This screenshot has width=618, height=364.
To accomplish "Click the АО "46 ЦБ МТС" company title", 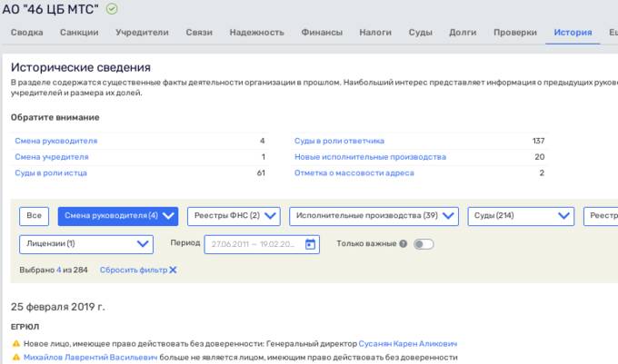I will [x=51, y=9].
